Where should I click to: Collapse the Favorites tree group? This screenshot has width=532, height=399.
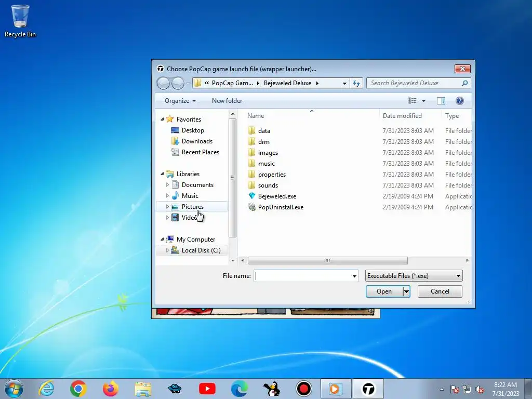[x=162, y=119]
